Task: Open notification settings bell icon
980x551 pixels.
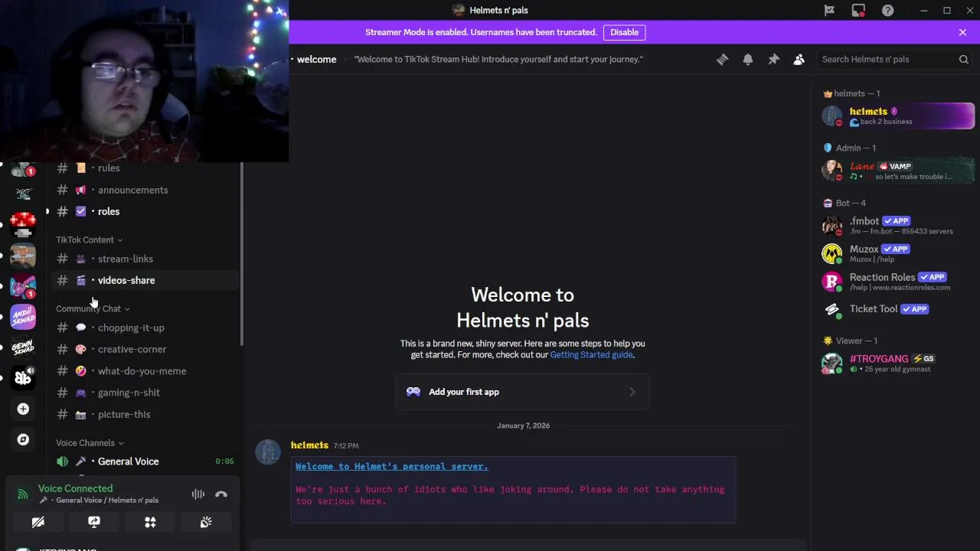Action: [x=748, y=59]
